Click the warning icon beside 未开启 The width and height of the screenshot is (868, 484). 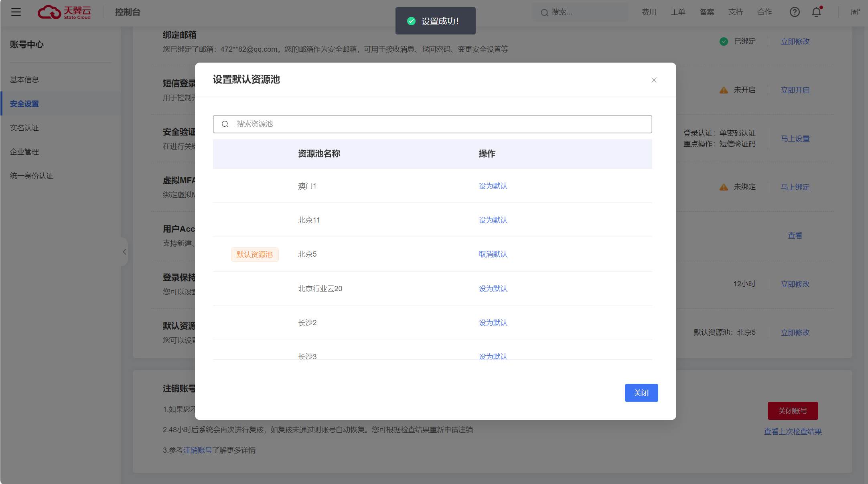coord(724,90)
